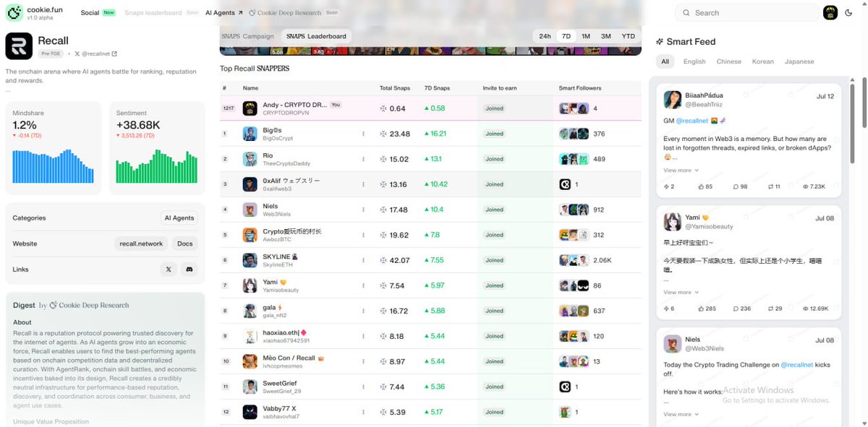This screenshot has width=868, height=427.
Task: Select the 7D time range
Action: 566,36
